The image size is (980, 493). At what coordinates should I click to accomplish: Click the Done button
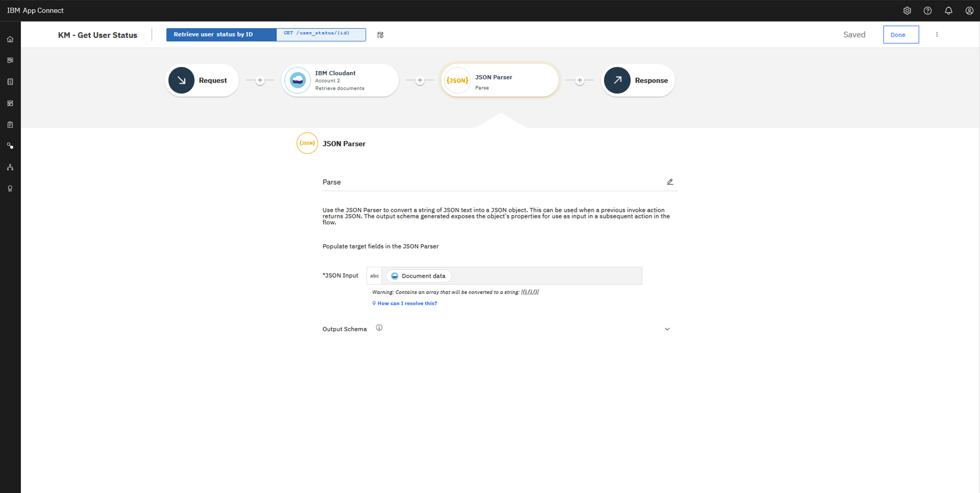pyautogui.click(x=901, y=35)
